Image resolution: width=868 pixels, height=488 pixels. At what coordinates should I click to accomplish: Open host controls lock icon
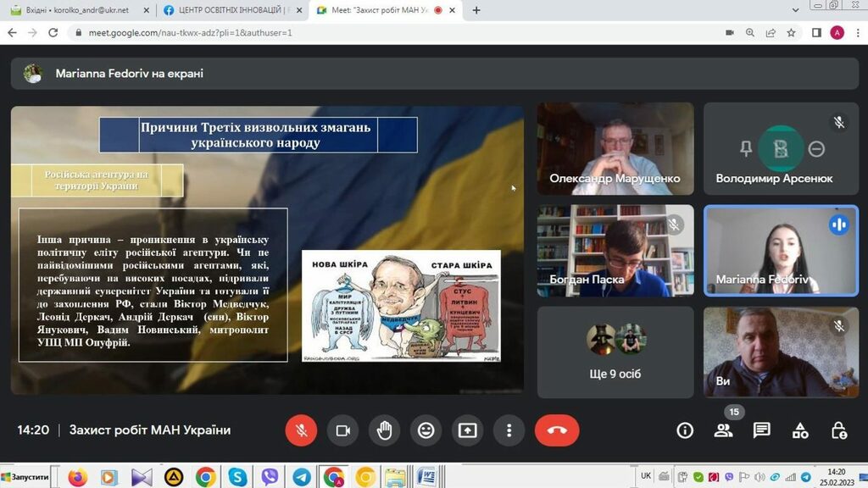[838, 430]
